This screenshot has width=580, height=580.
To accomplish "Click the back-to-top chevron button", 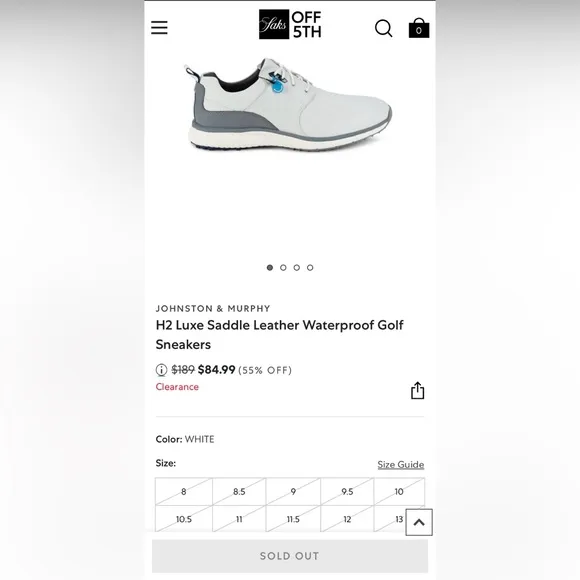I will click(x=419, y=522).
